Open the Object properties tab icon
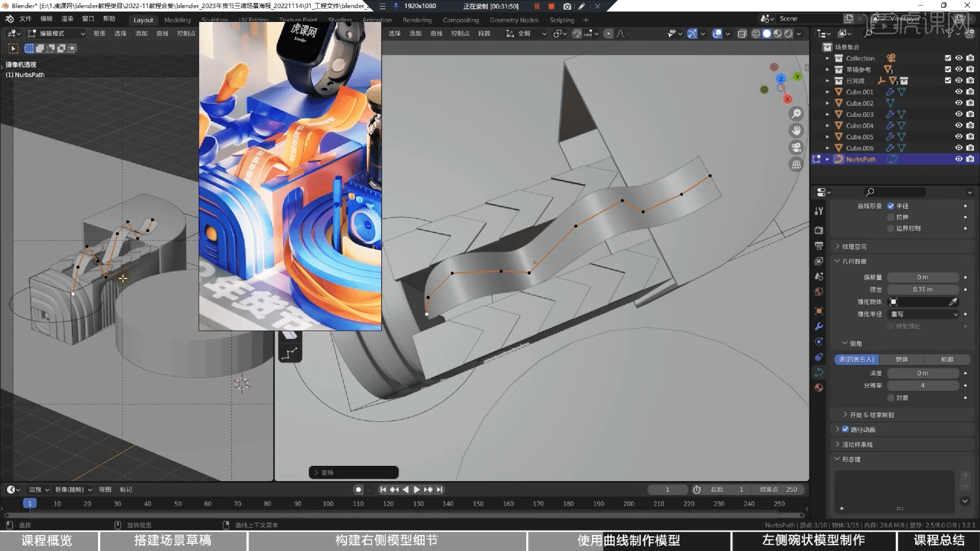Viewport: 980px width, 551px height. pyautogui.click(x=819, y=311)
